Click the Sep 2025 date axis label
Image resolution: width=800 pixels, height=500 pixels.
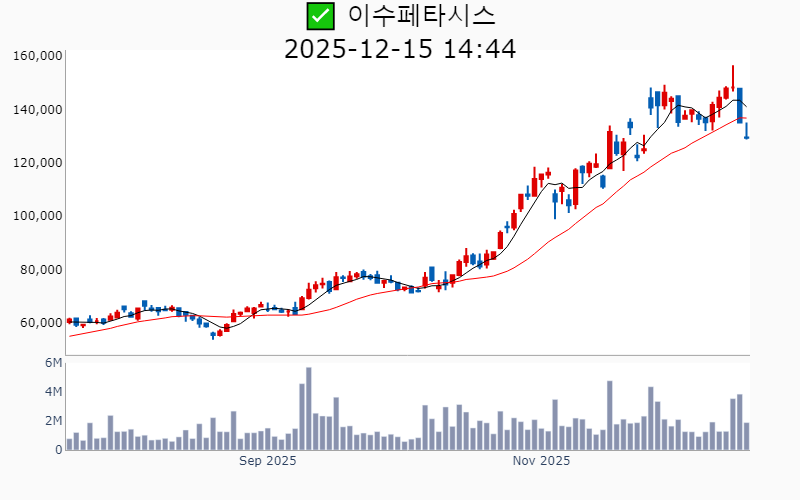[x=267, y=461]
